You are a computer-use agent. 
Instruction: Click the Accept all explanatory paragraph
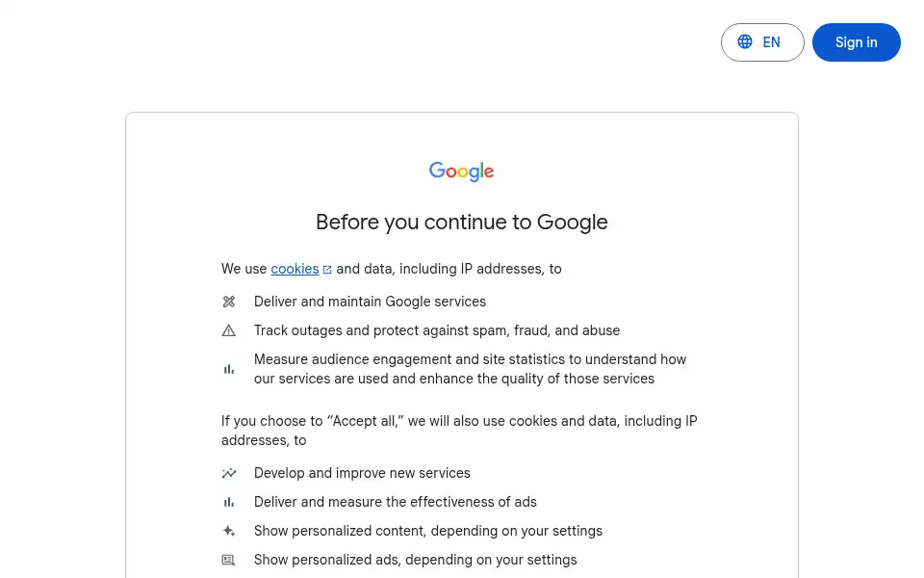coord(460,431)
